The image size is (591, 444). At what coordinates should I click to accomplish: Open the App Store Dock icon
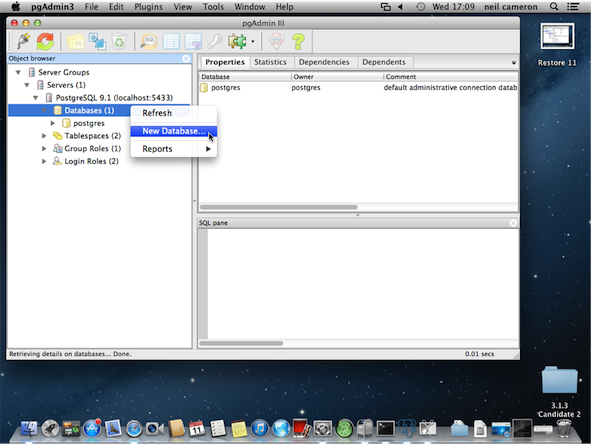coord(92,428)
